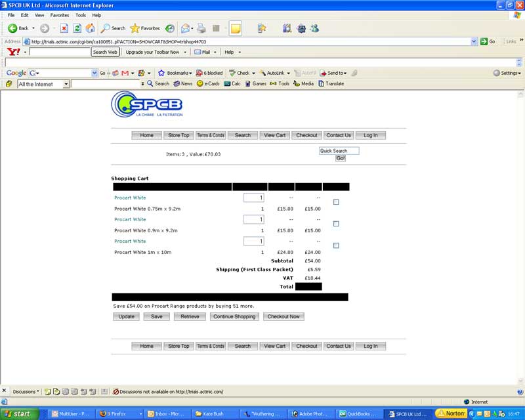Expand the Address bar dropdown arrow
The width and height of the screenshot is (525, 420).
point(474,41)
